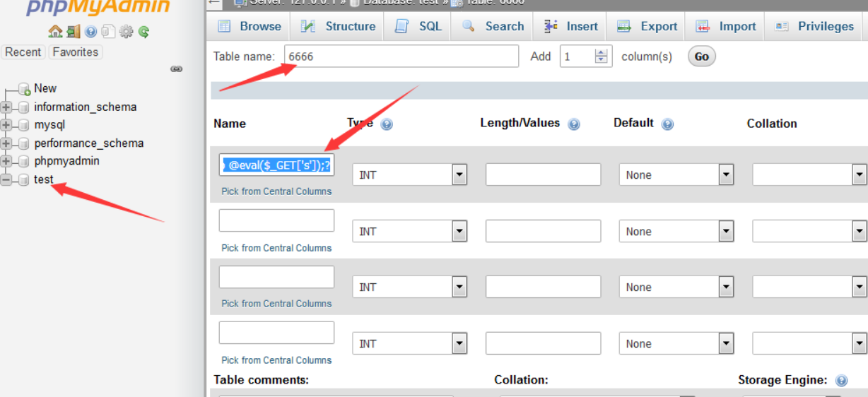Open the SQL tab
The height and width of the screenshot is (397, 868).
[x=418, y=26]
